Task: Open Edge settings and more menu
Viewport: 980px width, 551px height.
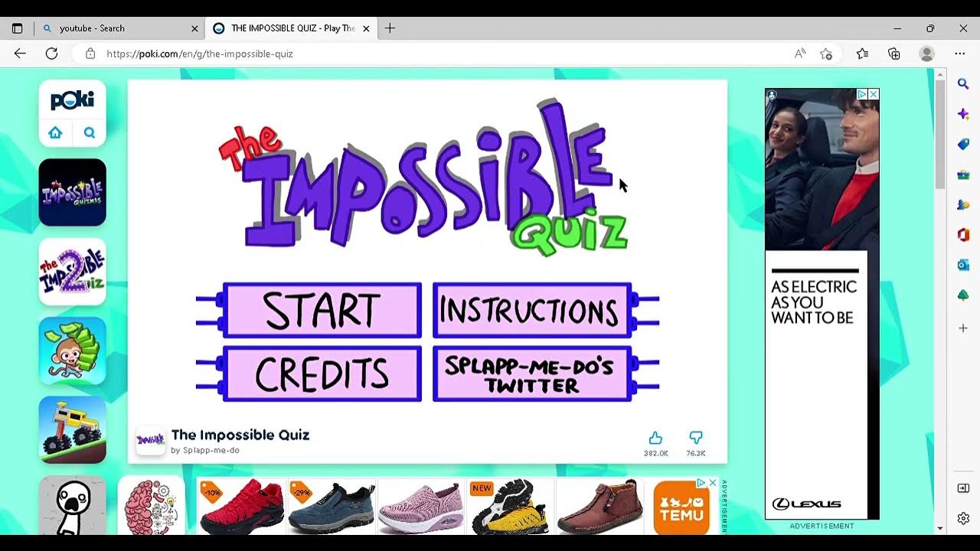Action: [960, 54]
